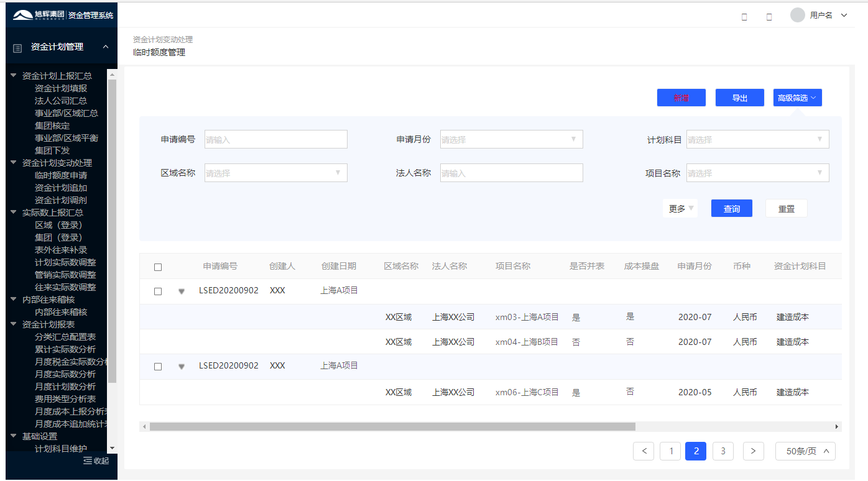The image size is (868, 481).
Task: Expand the 更多 filter options
Action: pyautogui.click(x=680, y=208)
